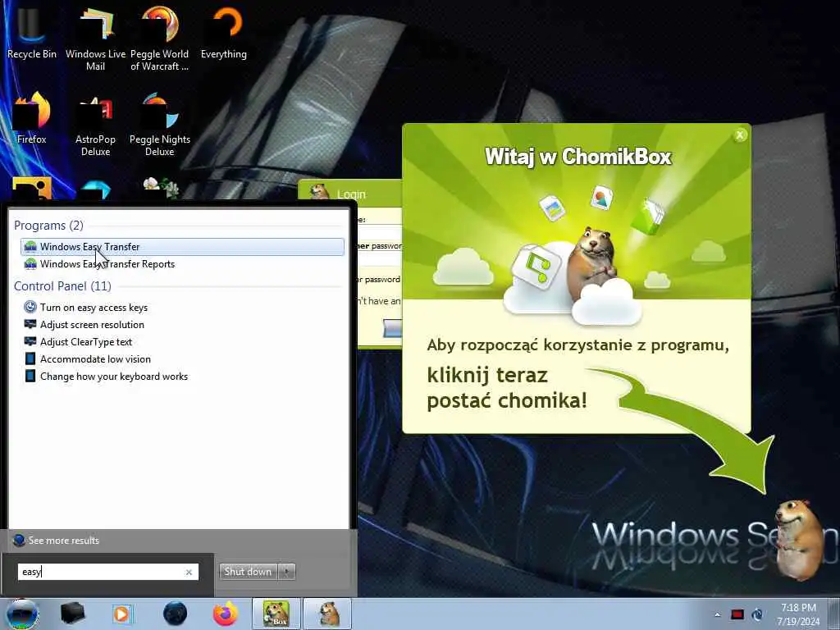Click the ChomikBox Login window title
This screenshot has height=630, width=840.
tap(351, 194)
